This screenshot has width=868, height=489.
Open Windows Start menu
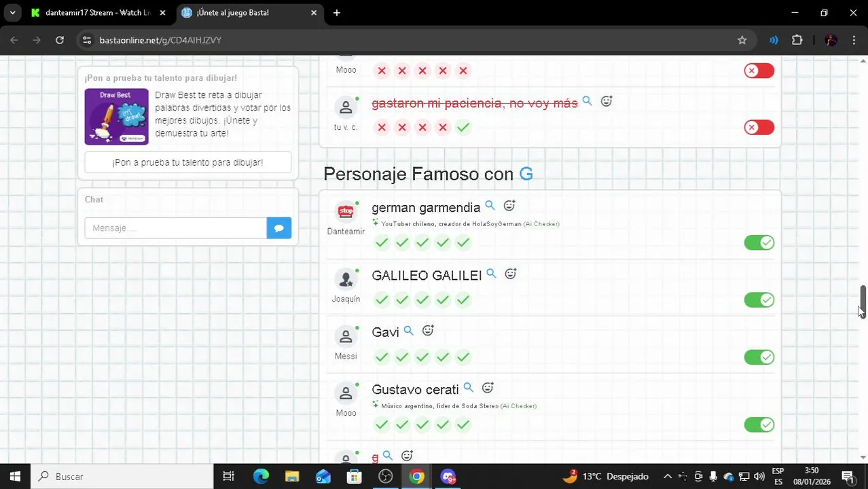15,477
